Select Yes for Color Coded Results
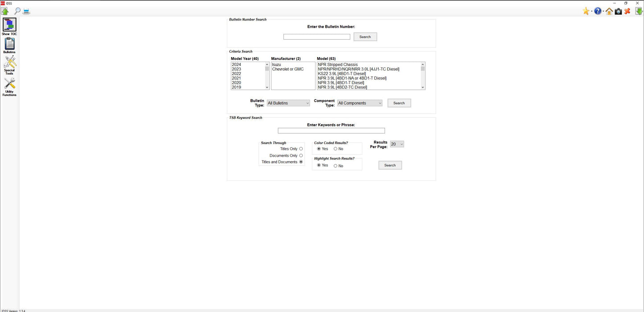Screen dimensions: 644x312 (319, 149)
